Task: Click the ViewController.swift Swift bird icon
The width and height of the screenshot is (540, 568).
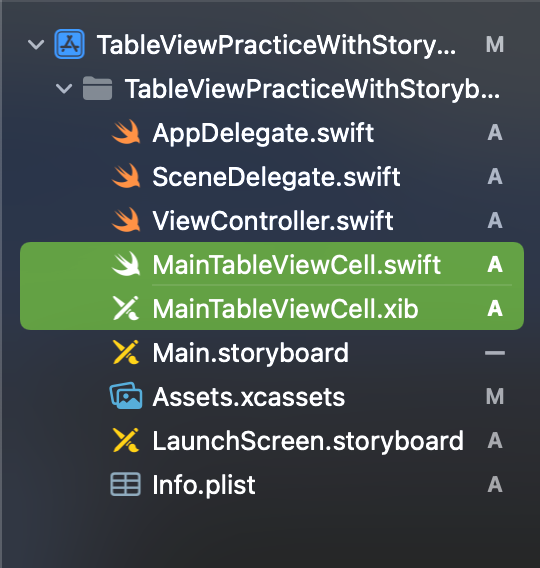Action: click(x=126, y=220)
